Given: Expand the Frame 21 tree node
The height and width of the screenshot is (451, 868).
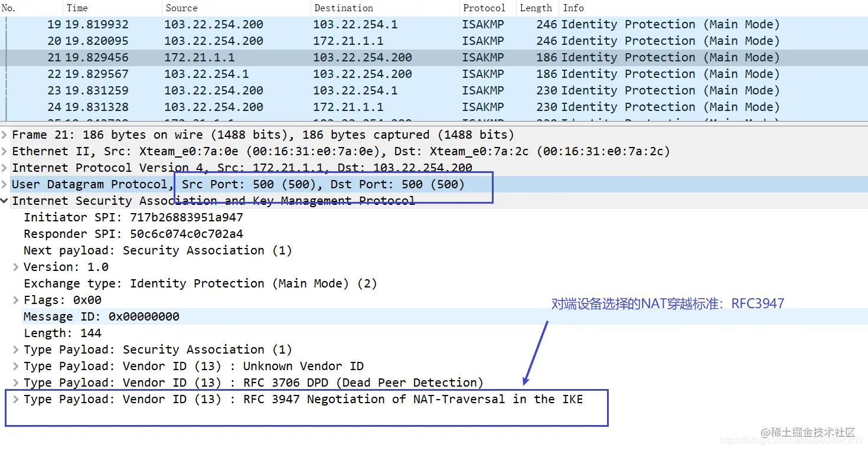Looking at the screenshot, I should 5,135.
